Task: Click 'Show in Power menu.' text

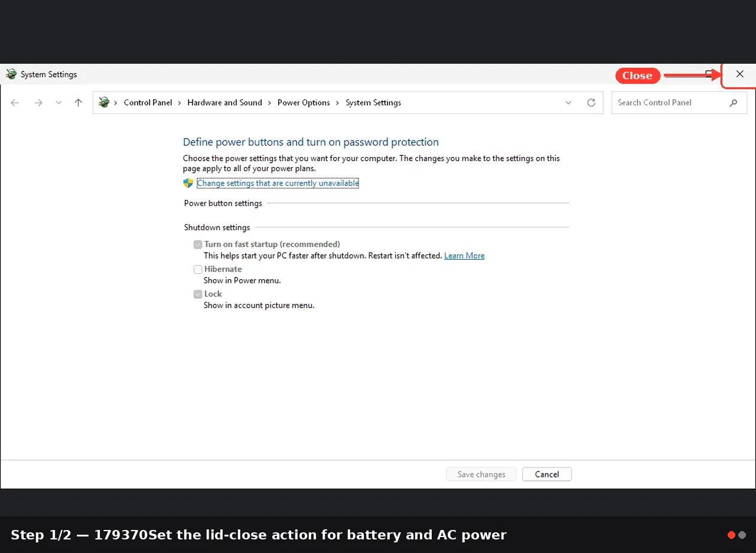Action: tap(242, 281)
